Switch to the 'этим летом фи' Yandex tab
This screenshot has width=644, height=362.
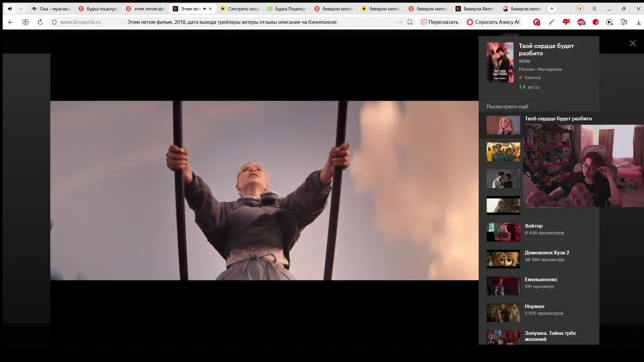(x=145, y=9)
